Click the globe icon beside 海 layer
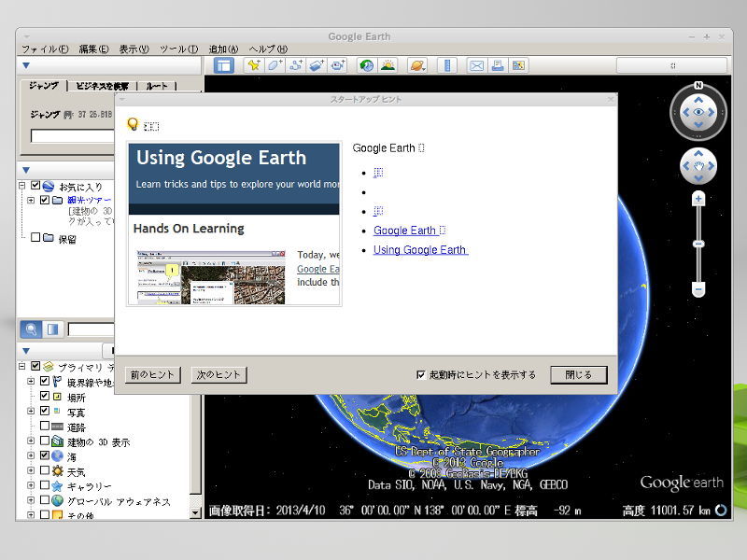 (x=57, y=456)
